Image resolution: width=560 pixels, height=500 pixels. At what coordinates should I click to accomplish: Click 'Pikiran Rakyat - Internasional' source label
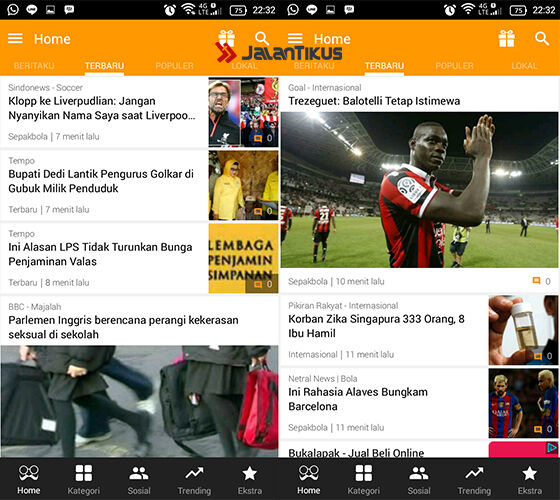(343, 306)
